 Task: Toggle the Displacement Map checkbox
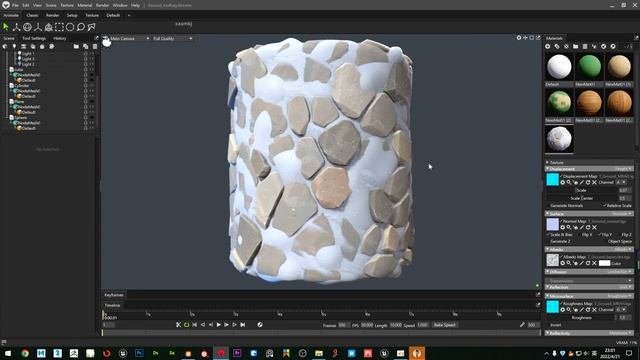click(x=562, y=176)
